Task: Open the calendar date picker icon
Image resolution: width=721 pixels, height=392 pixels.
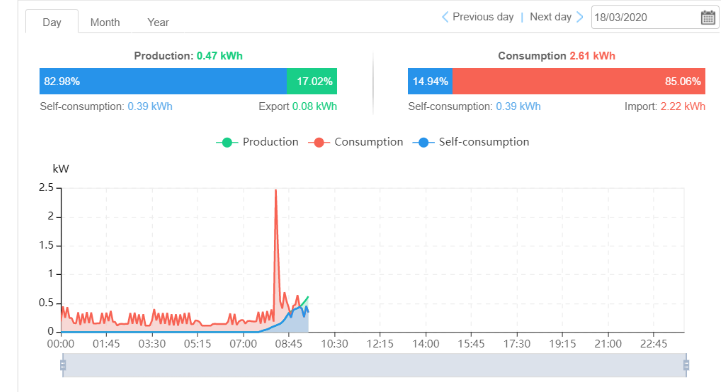Action: pyautogui.click(x=708, y=17)
